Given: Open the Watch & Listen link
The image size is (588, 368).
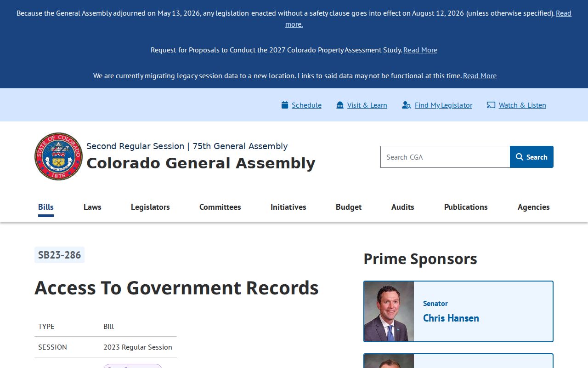Looking at the screenshot, I should coord(522,105).
